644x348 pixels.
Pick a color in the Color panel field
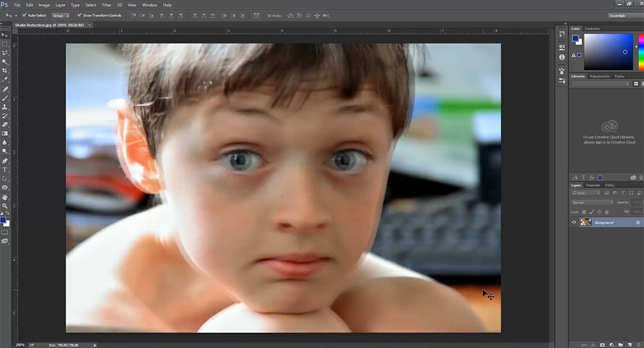[x=608, y=51]
